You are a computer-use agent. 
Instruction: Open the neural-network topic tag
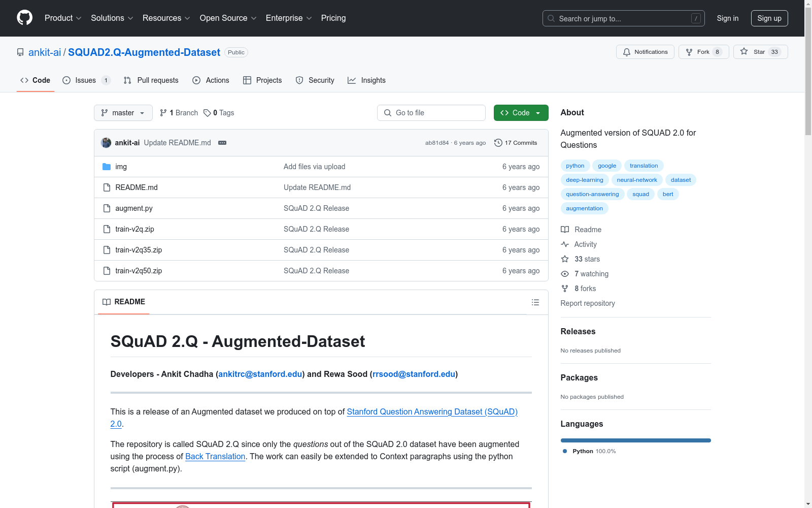pyautogui.click(x=637, y=180)
